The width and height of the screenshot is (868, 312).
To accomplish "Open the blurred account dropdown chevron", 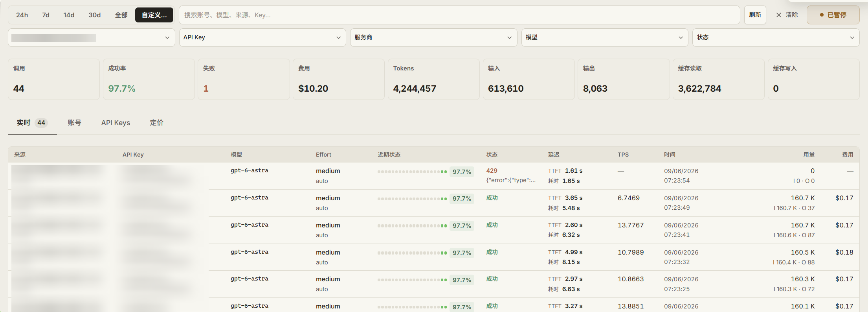I will [x=167, y=38].
